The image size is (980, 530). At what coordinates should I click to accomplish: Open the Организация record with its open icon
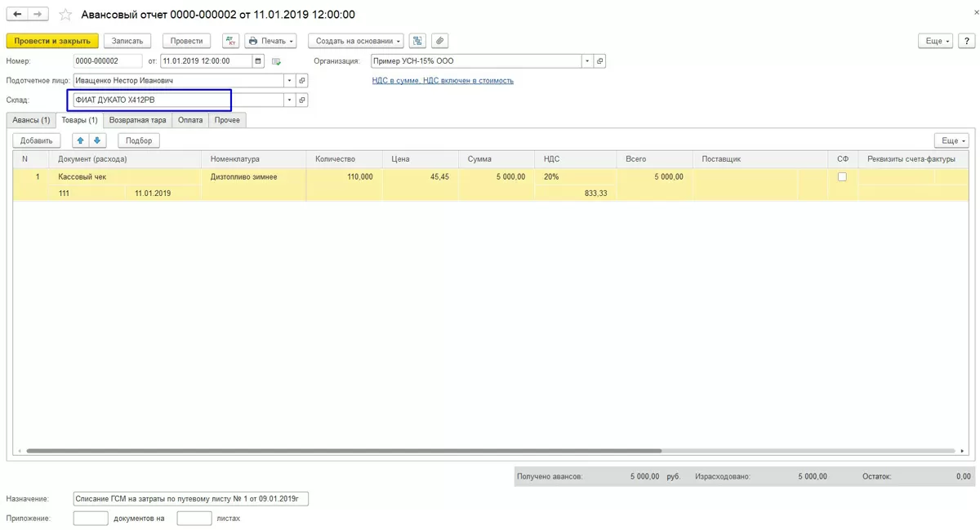[599, 60]
